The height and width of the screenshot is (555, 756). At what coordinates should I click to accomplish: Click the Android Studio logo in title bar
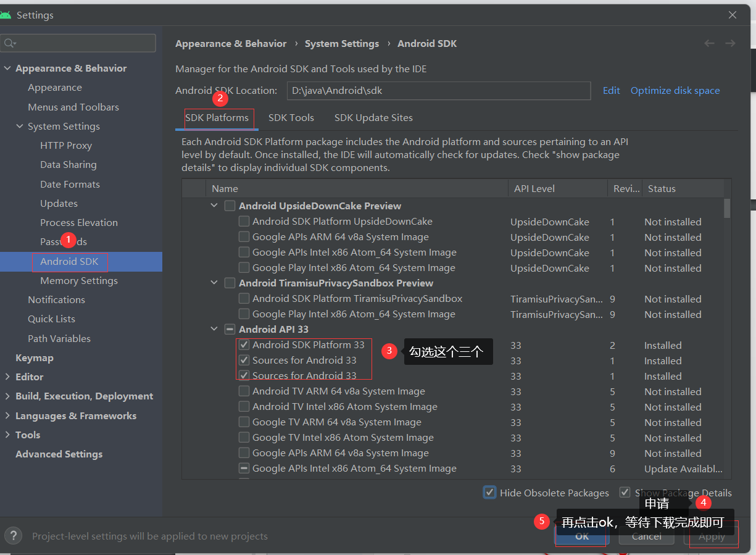tap(6, 15)
